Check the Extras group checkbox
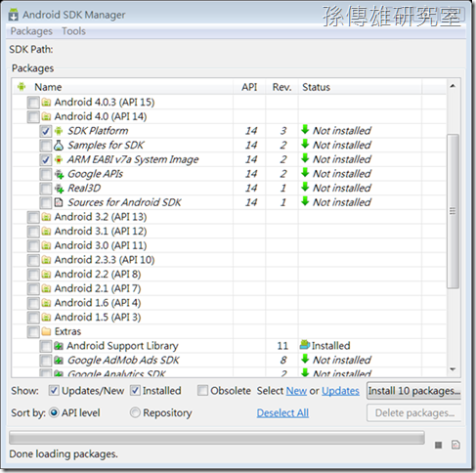 point(33,332)
